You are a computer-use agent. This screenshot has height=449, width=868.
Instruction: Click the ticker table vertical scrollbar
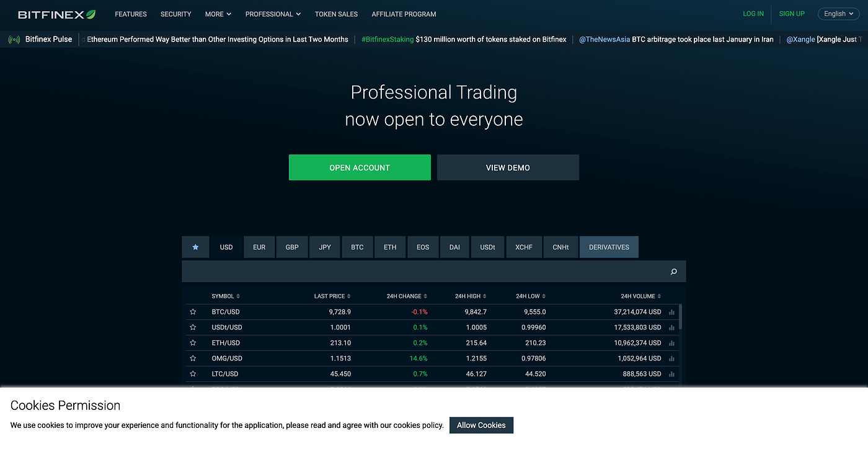680,316
